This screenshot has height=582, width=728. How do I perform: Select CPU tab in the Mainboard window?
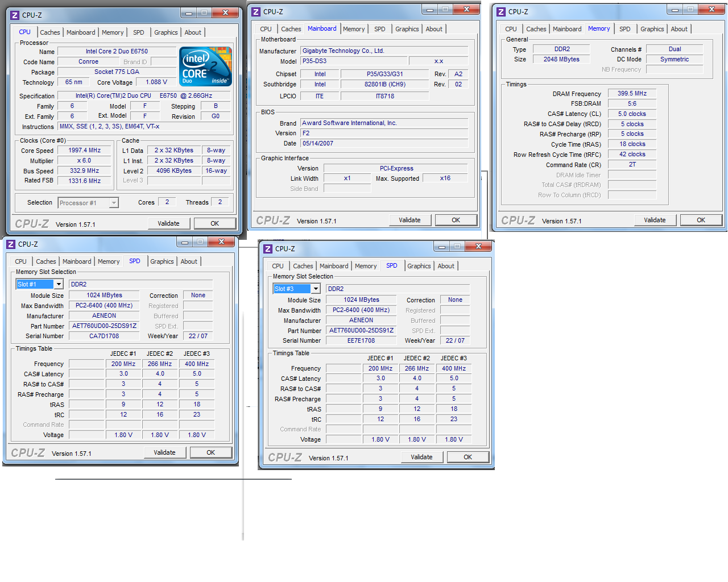coord(266,29)
